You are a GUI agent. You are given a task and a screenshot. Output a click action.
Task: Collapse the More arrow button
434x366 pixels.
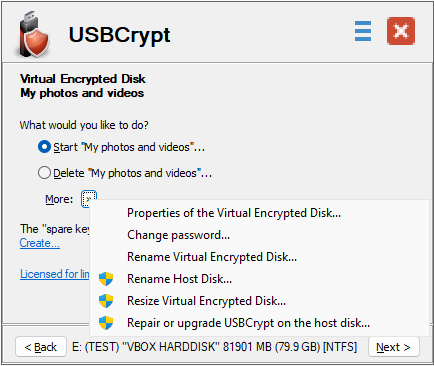(x=89, y=199)
